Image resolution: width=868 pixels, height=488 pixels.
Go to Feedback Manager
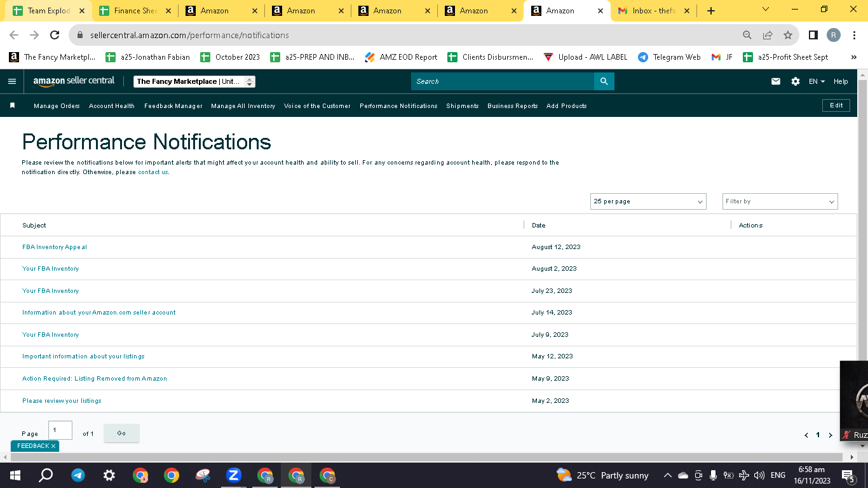coord(173,106)
